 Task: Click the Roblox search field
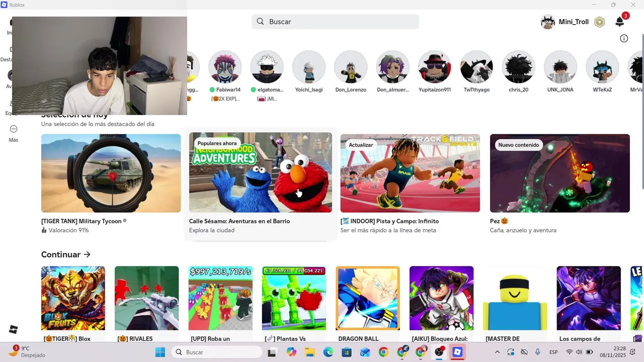pyautogui.click(x=335, y=22)
